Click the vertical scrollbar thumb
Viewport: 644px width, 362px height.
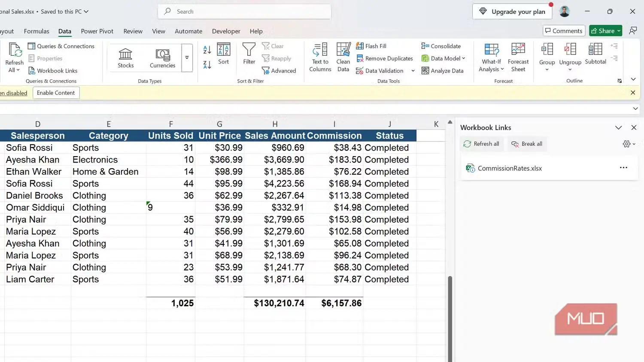coord(450,318)
